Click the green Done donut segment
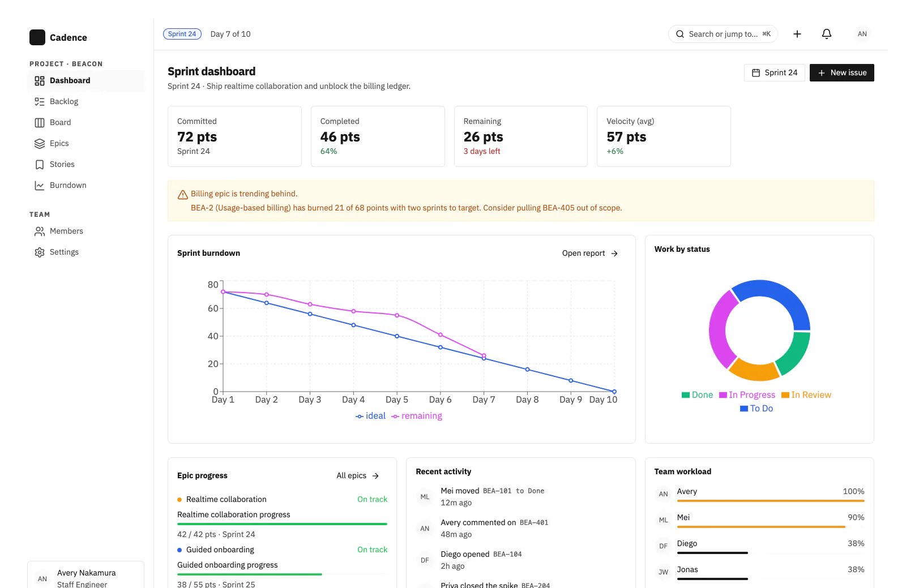Image resolution: width=906 pixels, height=588 pixels. point(796,354)
